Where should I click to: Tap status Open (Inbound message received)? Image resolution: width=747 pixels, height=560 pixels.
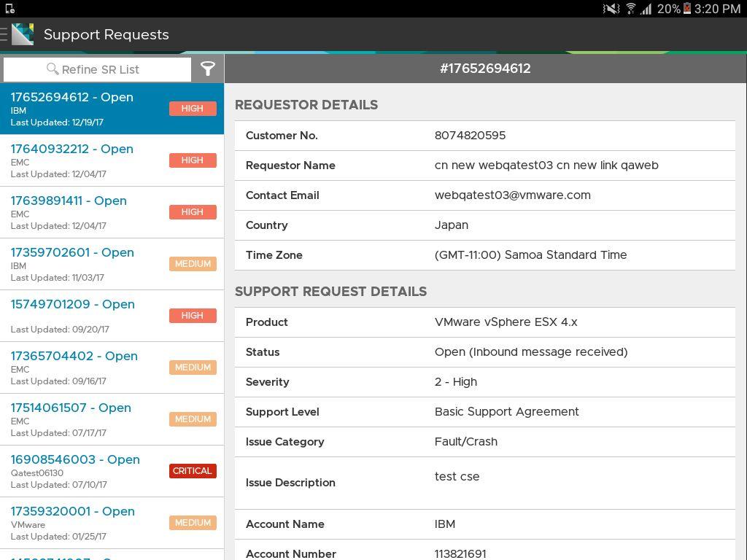click(531, 352)
